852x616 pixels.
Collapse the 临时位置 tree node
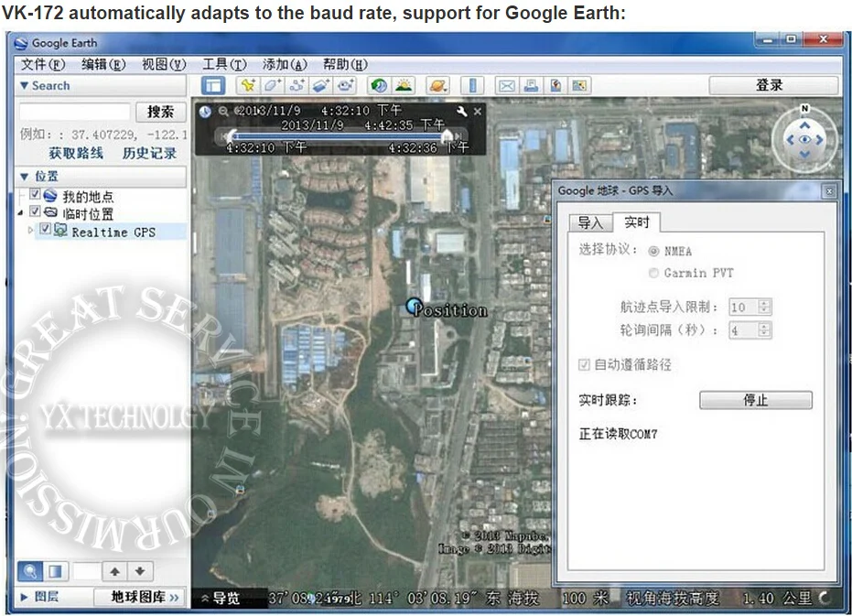pyautogui.click(x=21, y=212)
